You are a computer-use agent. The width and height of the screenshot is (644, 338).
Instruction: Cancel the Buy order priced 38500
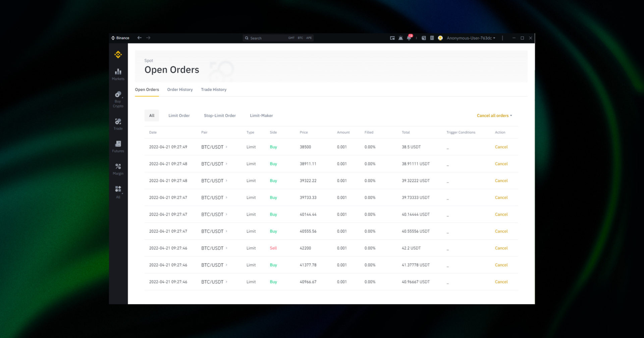point(501,147)
